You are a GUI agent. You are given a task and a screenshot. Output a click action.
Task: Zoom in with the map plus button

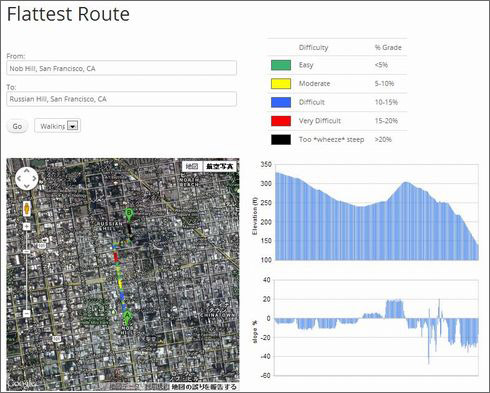coord(27,227)
